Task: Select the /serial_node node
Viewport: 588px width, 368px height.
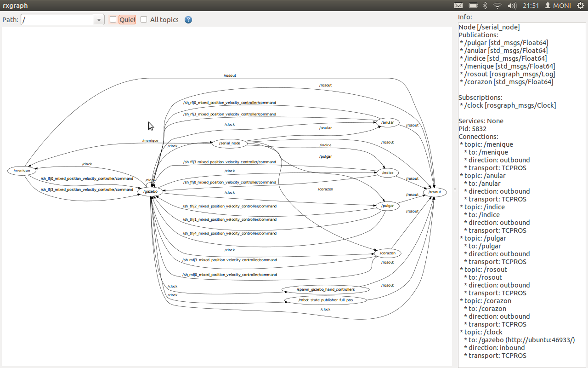Action: (x=230, y=143)
